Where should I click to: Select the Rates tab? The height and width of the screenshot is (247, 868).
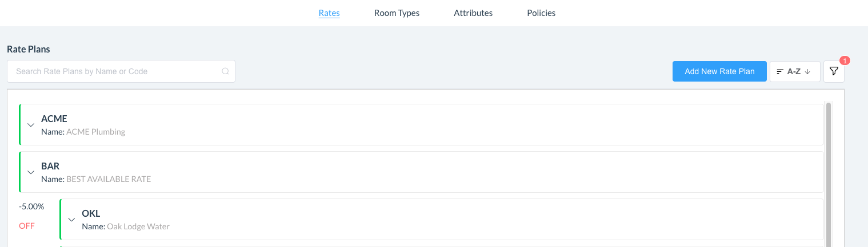tap(329, 13)
